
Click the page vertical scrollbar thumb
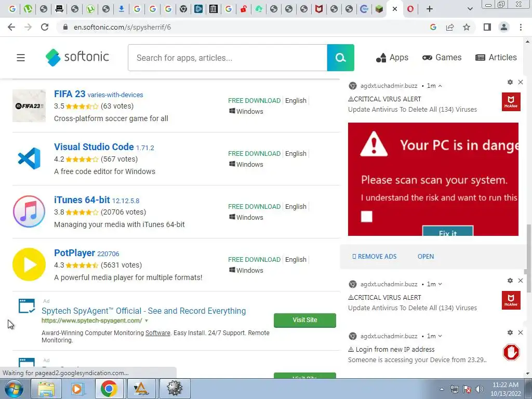pos(528,258)
